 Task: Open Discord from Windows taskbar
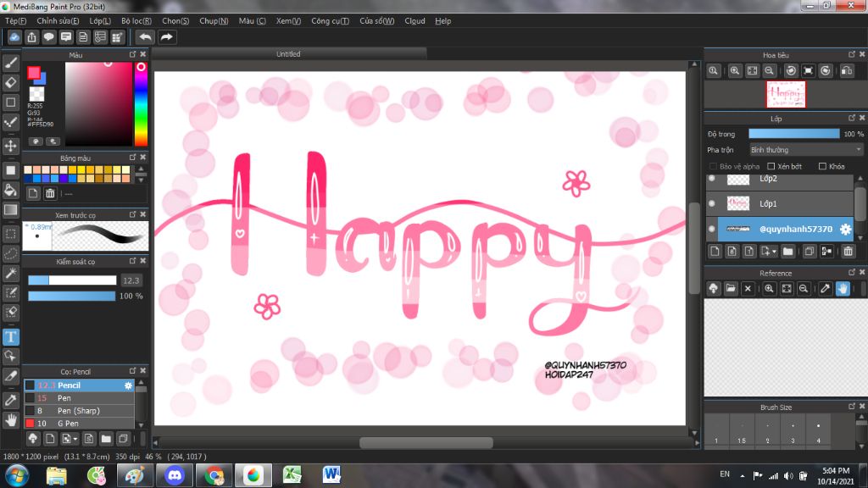(175, 475)
